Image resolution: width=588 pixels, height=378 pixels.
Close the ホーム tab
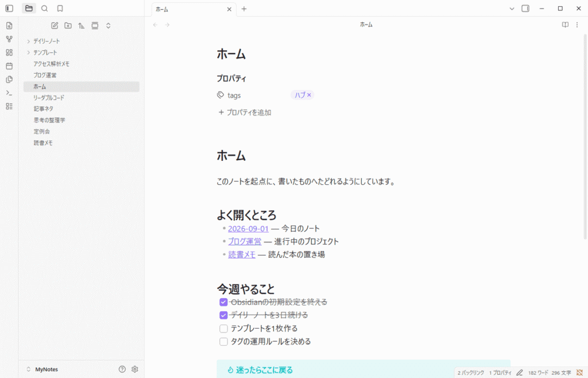point(229,9)
